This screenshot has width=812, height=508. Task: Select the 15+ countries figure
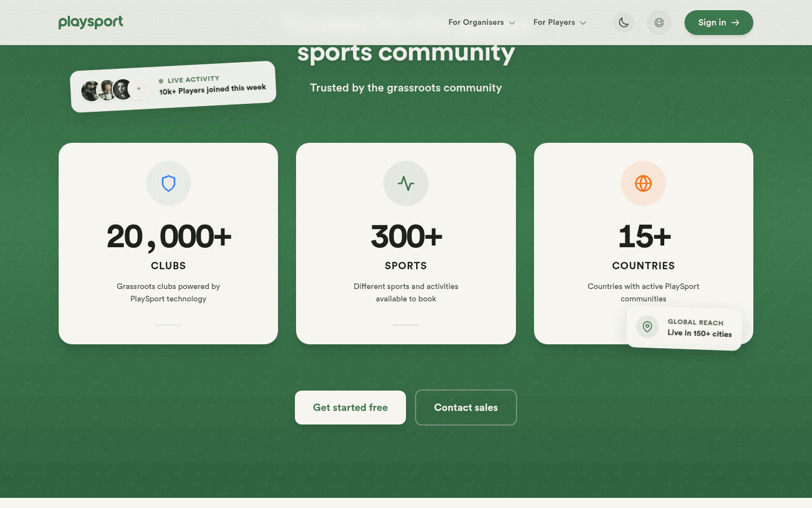coord(644,237)
